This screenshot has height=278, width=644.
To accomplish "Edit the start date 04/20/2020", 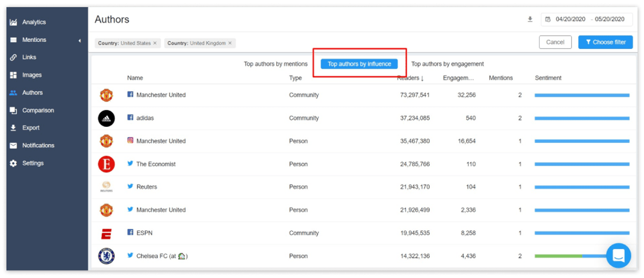I will (x=571, y=19).
